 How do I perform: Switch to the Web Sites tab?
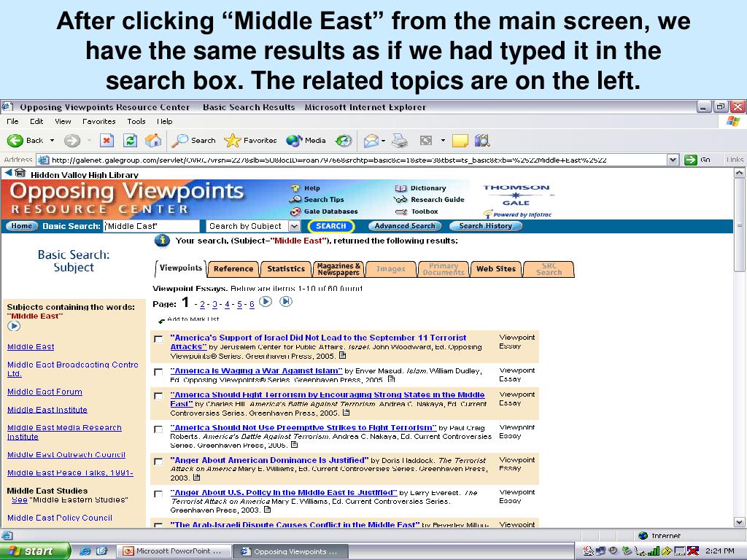click(496, 269)
